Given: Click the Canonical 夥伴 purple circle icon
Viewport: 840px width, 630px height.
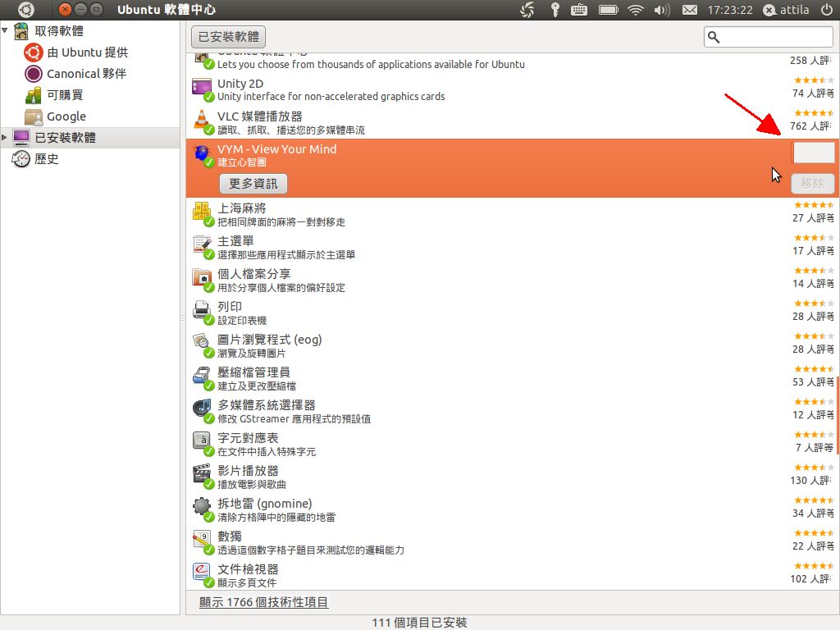Looking at the screenshot, I should click(33, 73).
